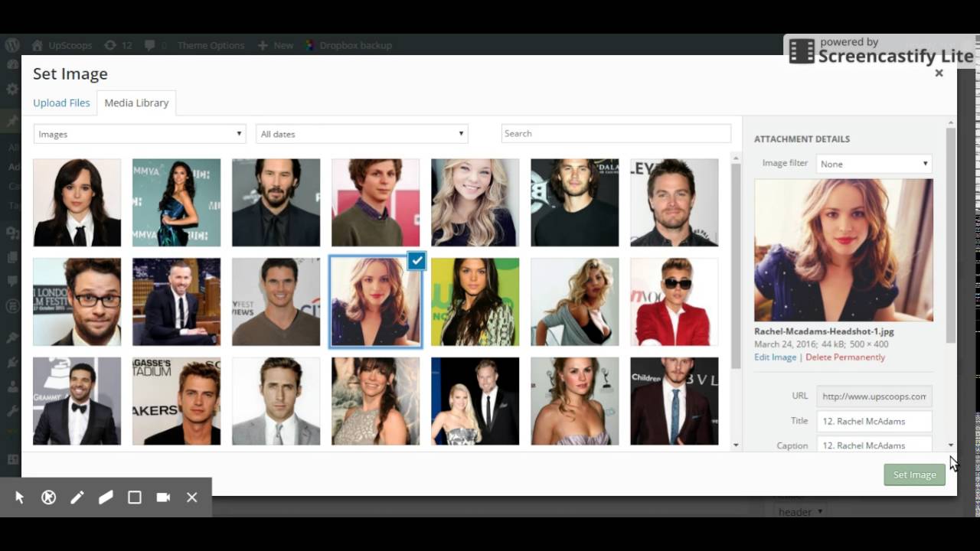Click the WordPress logo in admin bar
Viewport: 980px width, 551px height.
coord(12,45)
